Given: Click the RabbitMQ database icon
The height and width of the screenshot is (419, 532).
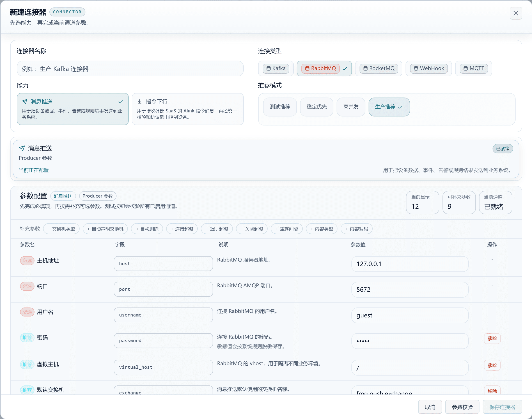Looking at the screenshot, I should (307, 68).
